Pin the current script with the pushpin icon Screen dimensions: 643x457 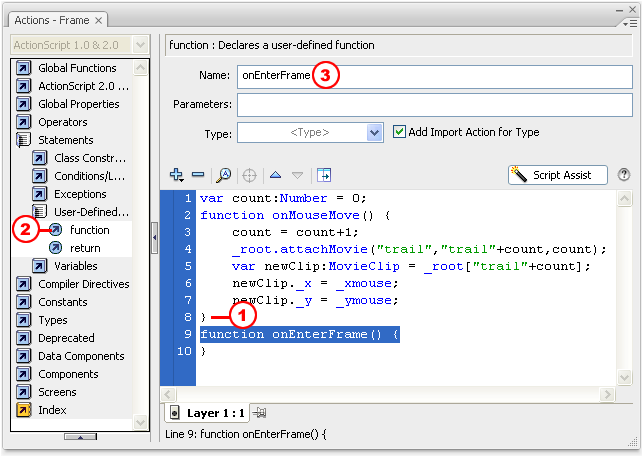point(260,413)
